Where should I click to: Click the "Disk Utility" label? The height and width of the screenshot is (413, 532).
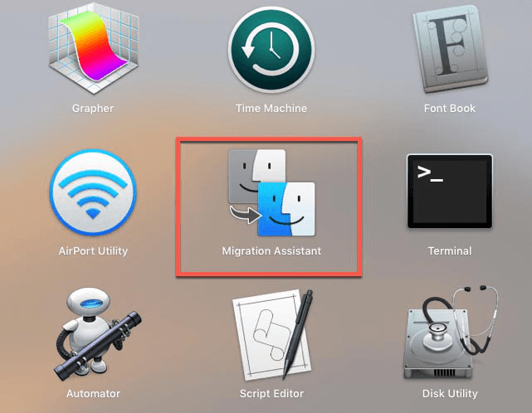[450, 394]
